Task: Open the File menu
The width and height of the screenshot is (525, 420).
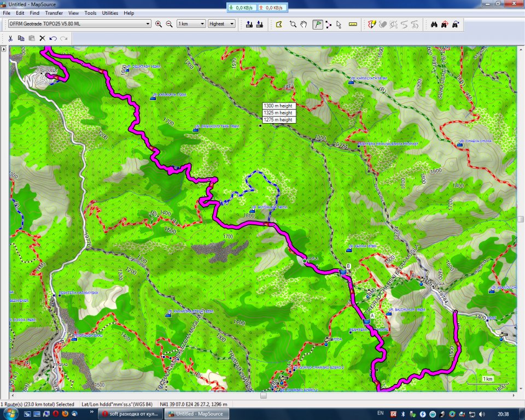Action: point(7,13)
